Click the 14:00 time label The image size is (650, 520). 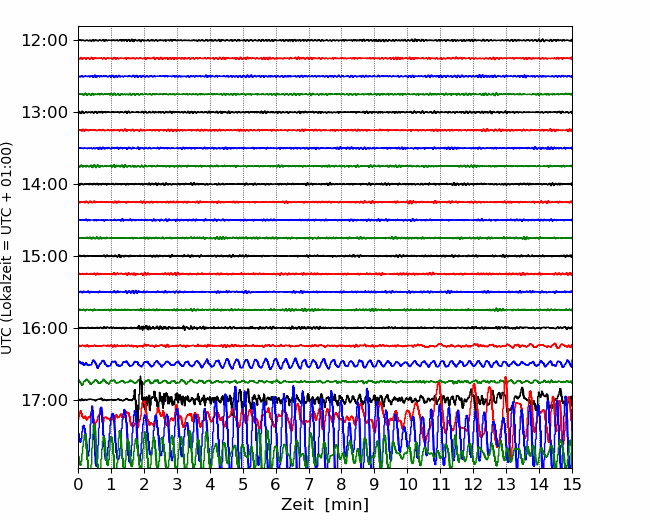tap(44, 184)
